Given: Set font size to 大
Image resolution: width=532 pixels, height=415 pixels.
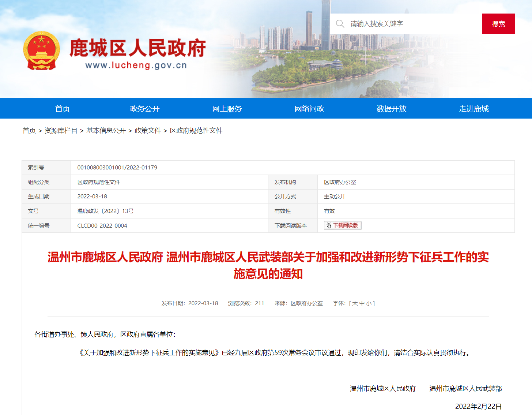Looking at the screenshot, I should click(355, 303).
